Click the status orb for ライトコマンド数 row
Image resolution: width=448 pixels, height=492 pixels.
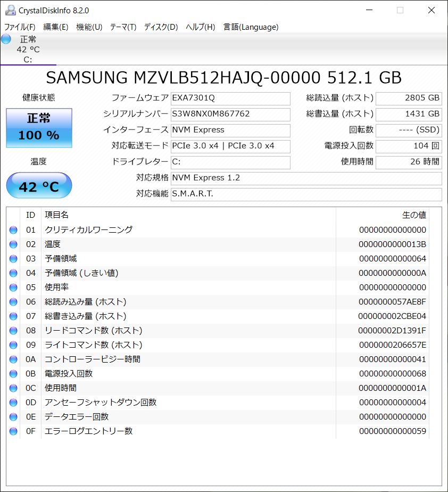click(13, 345)
